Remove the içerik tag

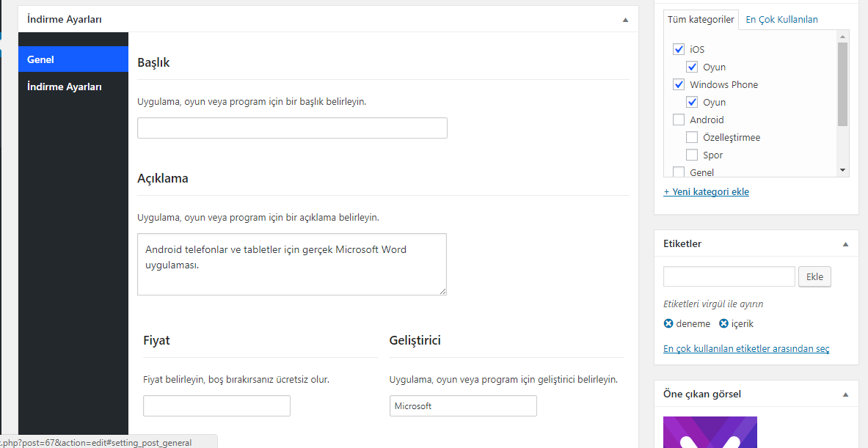coord(723,323)
